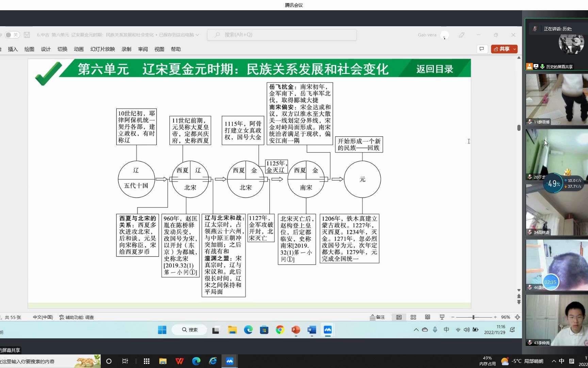Open the Gao vera account avatar

[444, 35]
